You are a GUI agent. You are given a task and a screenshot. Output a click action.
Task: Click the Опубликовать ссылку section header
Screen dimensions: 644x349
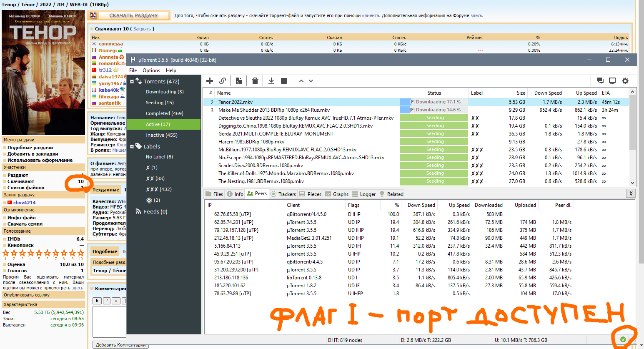coord(43,295)
